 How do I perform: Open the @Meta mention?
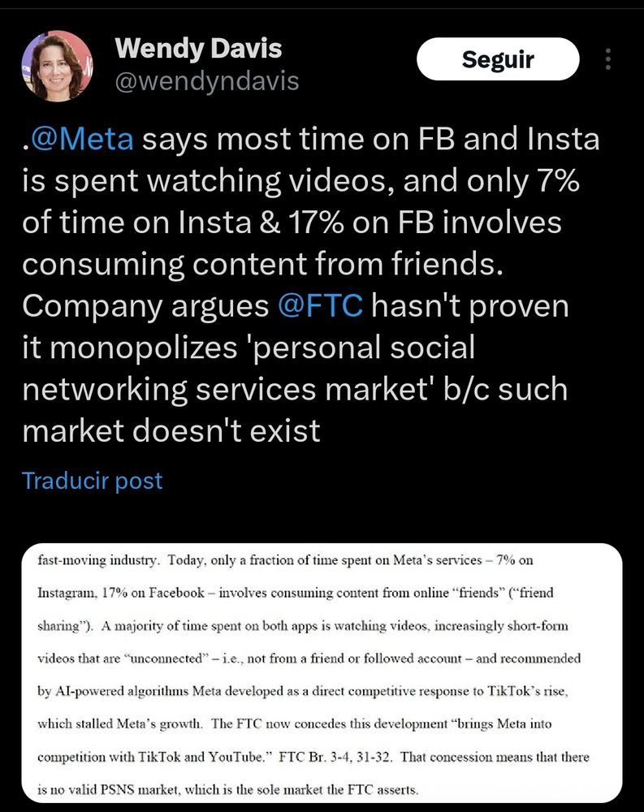81,139
